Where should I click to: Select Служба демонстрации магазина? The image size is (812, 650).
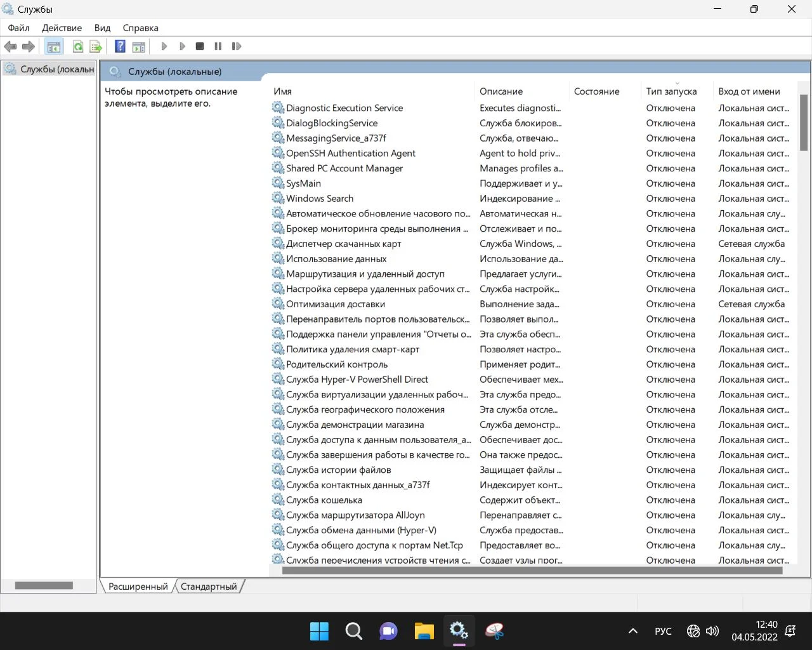355,425
